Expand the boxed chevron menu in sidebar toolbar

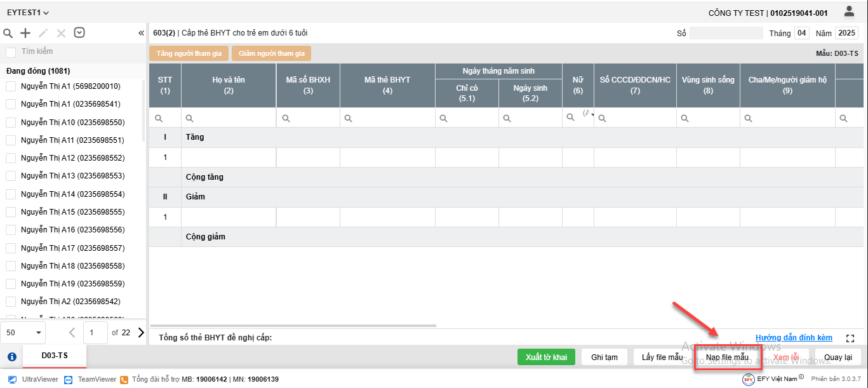[79, 33]
